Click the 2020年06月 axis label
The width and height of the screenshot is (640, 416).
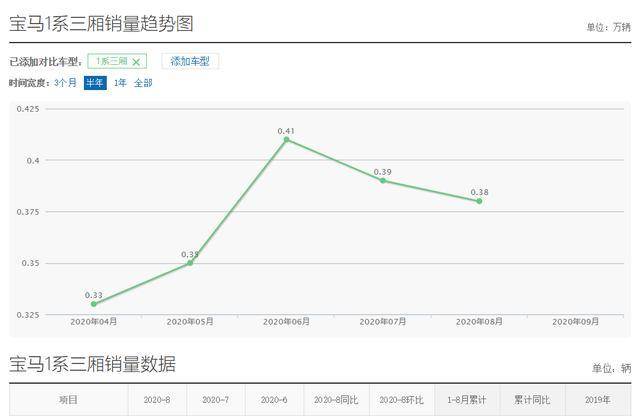coord(286,322)
